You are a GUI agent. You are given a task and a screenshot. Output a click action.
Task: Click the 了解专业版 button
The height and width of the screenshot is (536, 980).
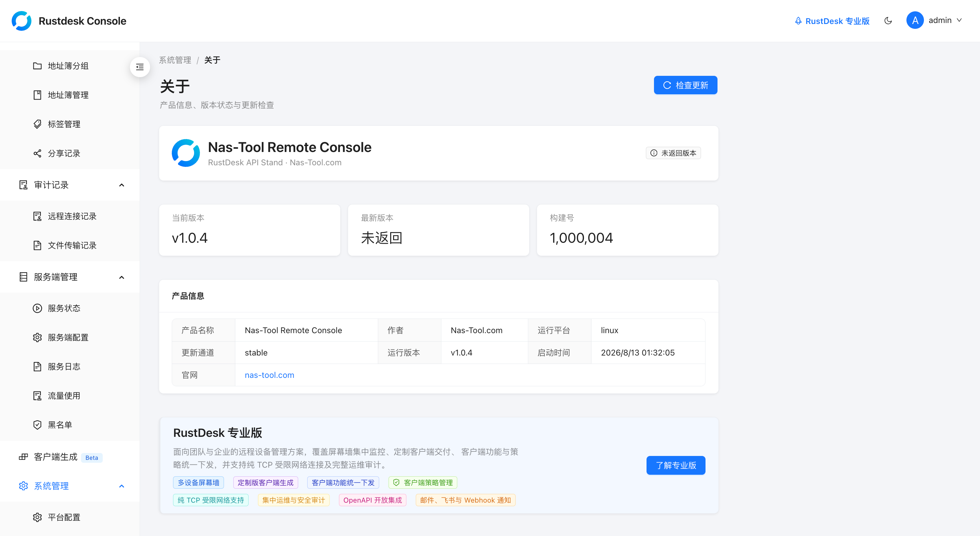(676, 465)
